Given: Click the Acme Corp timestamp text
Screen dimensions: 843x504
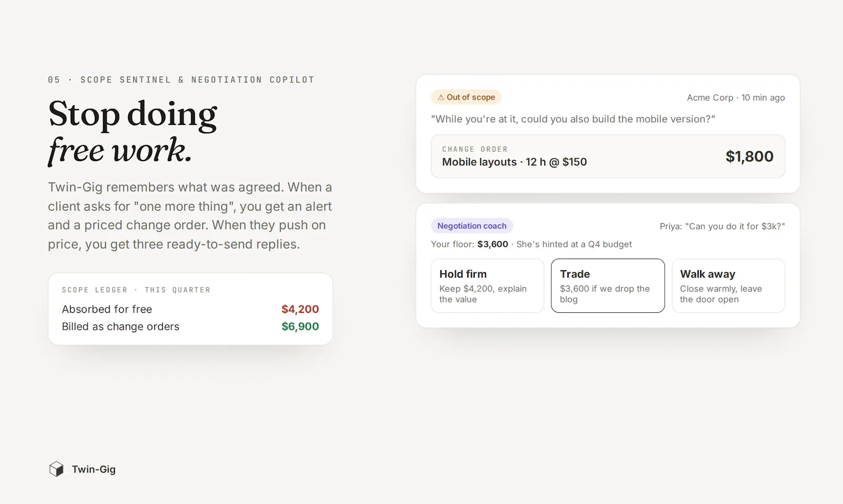Looking at the screenshot, I should pyautogui.click(x=736, y=97).
